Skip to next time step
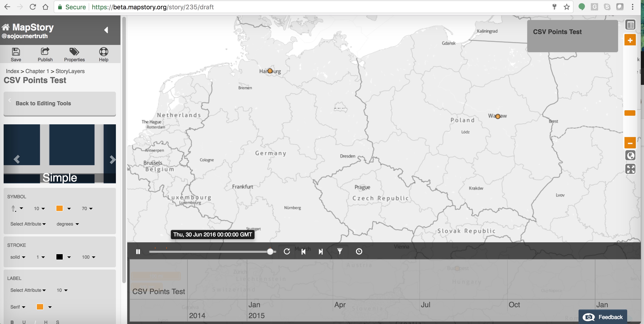Image resolution: width=644 pixels, height=324 pixels. pyautogui.click(x=320, y=252)
